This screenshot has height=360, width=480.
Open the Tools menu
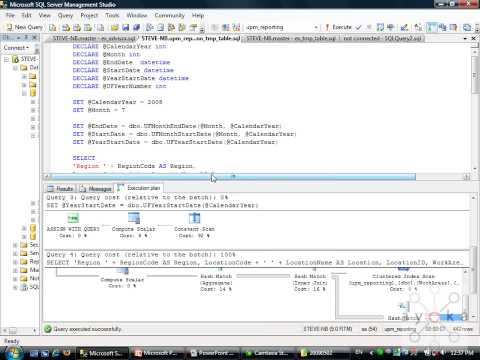(x=112, y=15)
